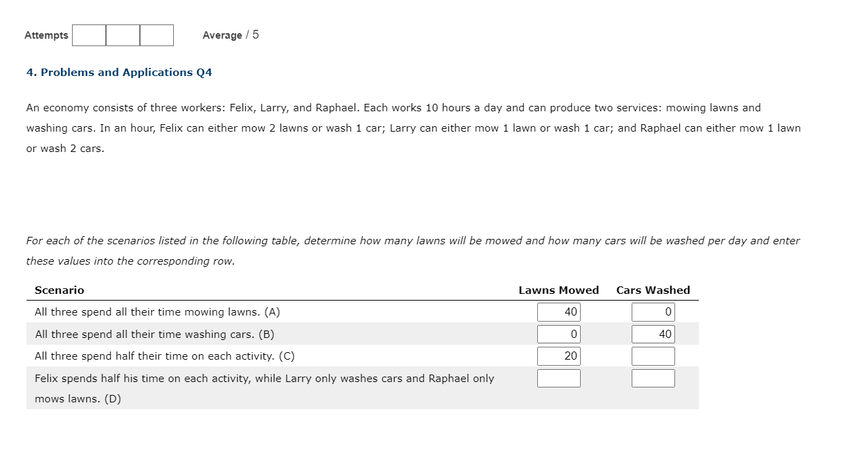Click the Average / 5 label
Screen dimensions: 868x456
[x=232, y=35]
